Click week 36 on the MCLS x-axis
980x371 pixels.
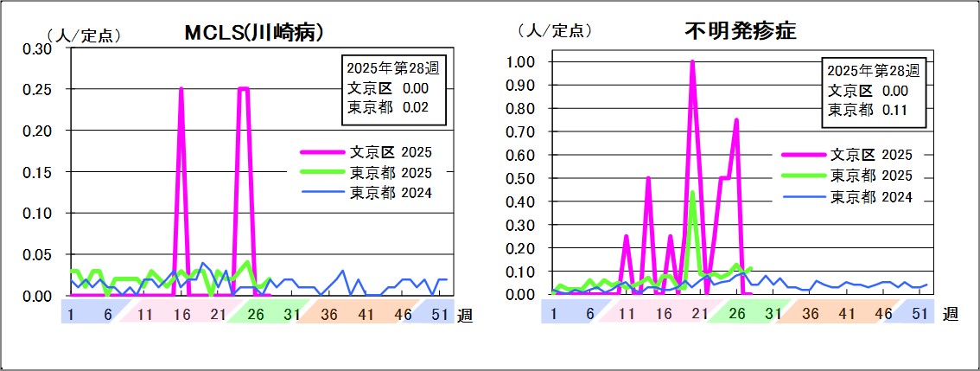(x=328, y=314)
